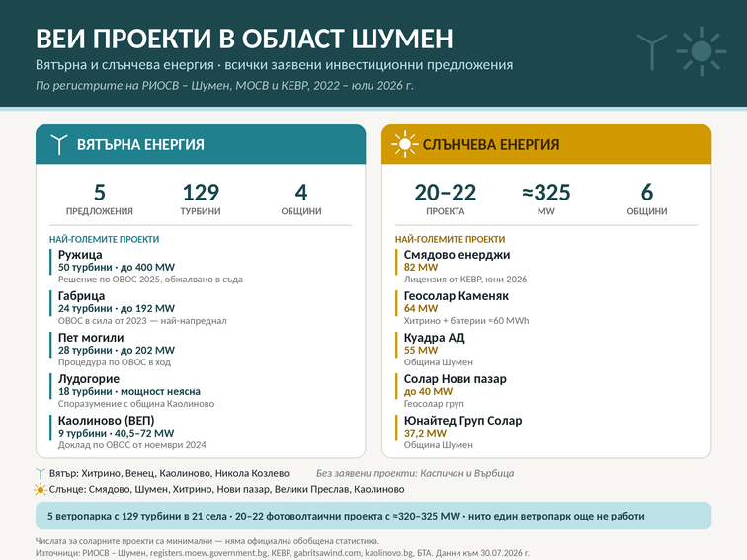Select the Лудогорие project name
The width and height of the screenshot is (747, 560).
(x=89, y=379)
